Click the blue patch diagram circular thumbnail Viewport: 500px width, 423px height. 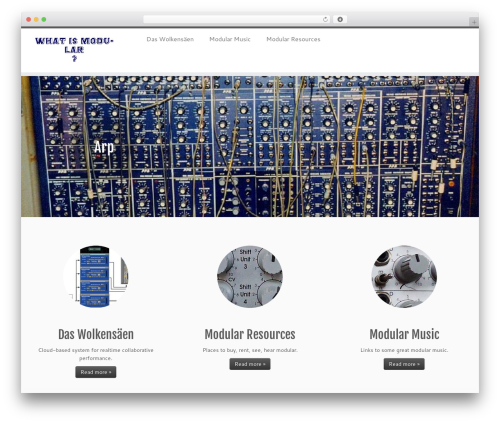96,276
